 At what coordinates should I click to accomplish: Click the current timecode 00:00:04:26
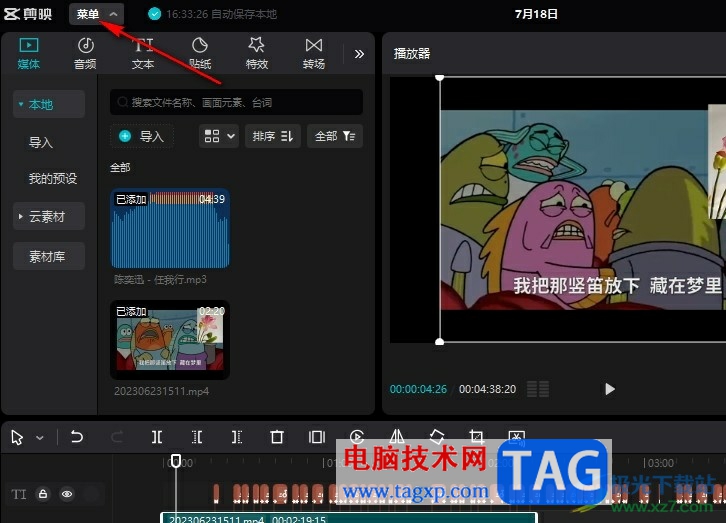click(418, 389)
